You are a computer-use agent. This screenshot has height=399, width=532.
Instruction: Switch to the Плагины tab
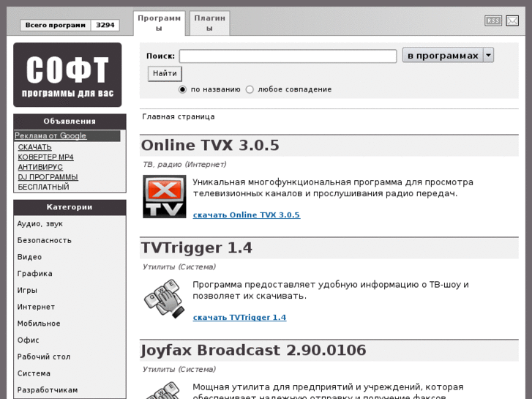[x=210, y=23]
